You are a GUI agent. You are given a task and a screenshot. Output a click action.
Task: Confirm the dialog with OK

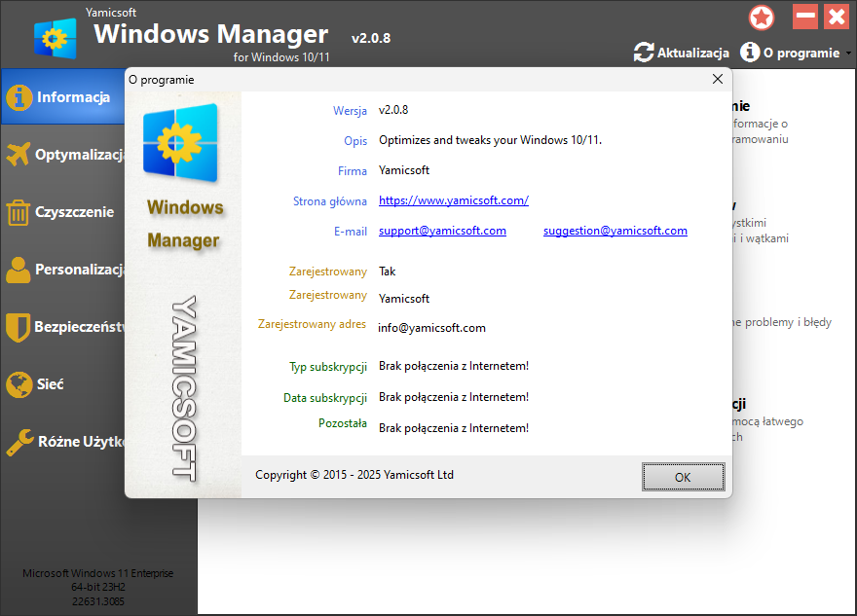684,477
